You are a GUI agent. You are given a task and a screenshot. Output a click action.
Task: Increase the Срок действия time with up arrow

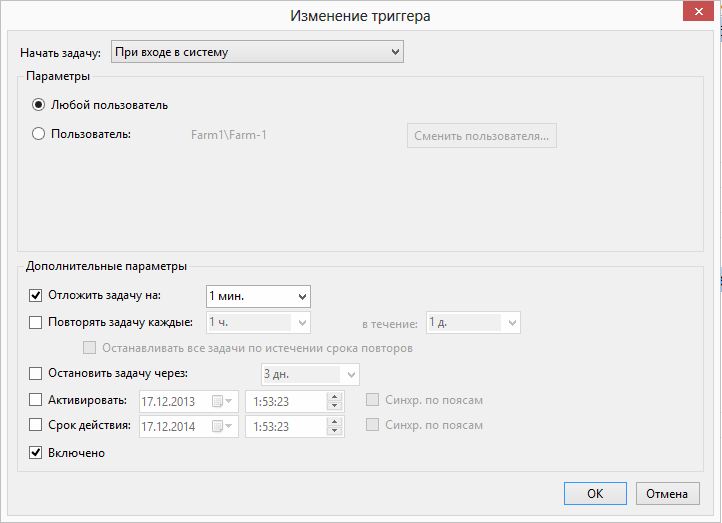[335, 421]
